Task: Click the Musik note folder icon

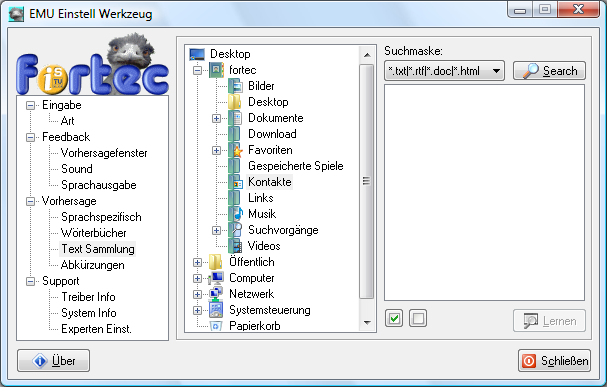Action: pos(235,214)
